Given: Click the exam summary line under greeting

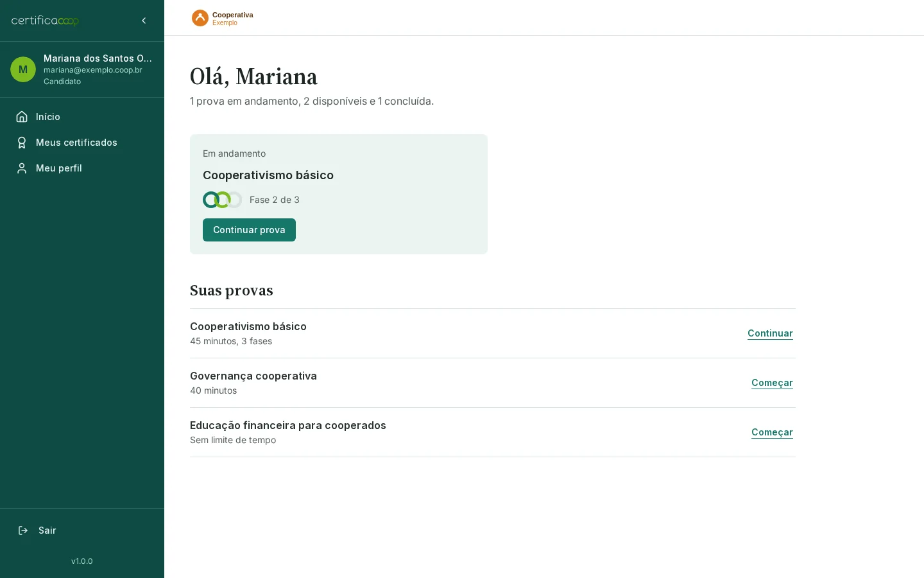Looking at the screenshot, I should click(x=312, y=101).
